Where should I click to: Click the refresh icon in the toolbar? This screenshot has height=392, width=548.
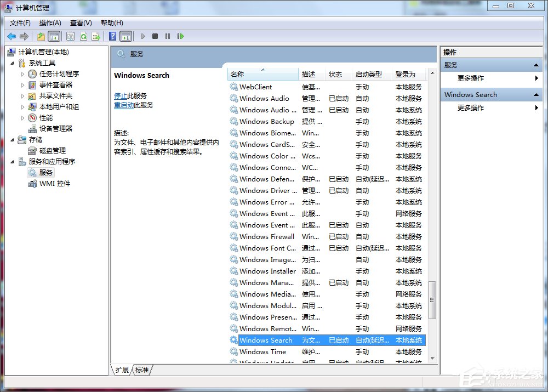(84, 36)
